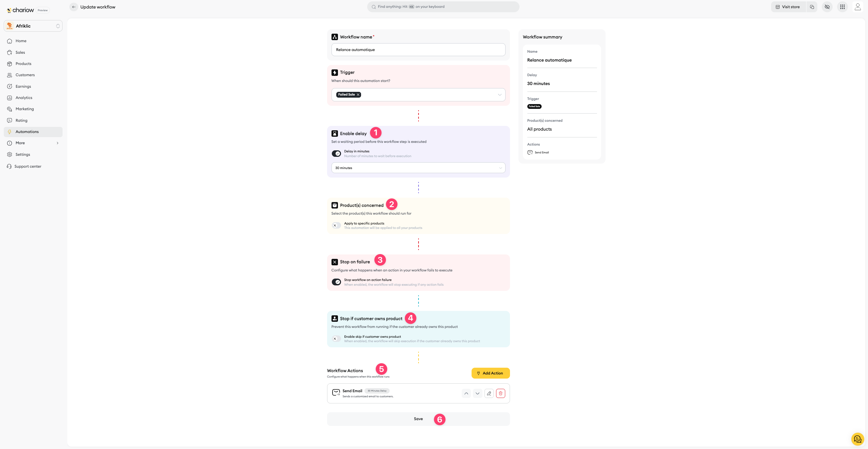
Task: Go to Analytics in the sidebar
Action: (24, 98)
